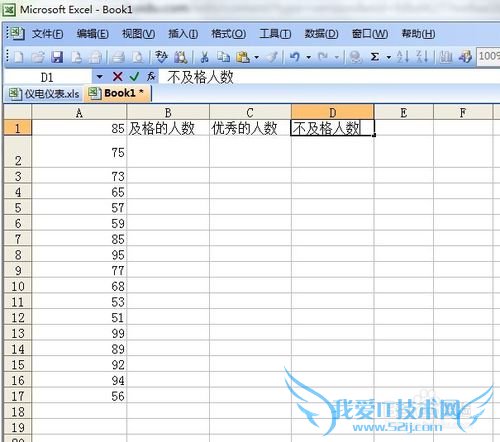Cancel the entry with the red X

click(x=117, y=77)
